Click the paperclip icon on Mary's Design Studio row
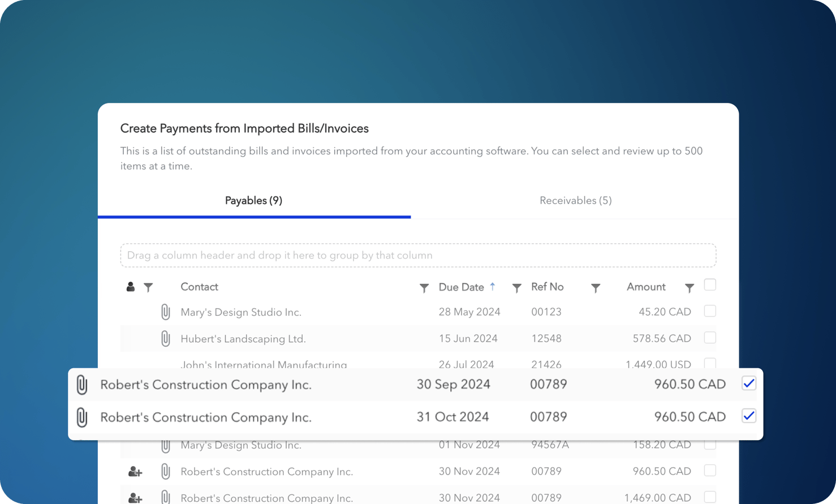This screenshot has width=836, height=504. (x=166, y=312)
